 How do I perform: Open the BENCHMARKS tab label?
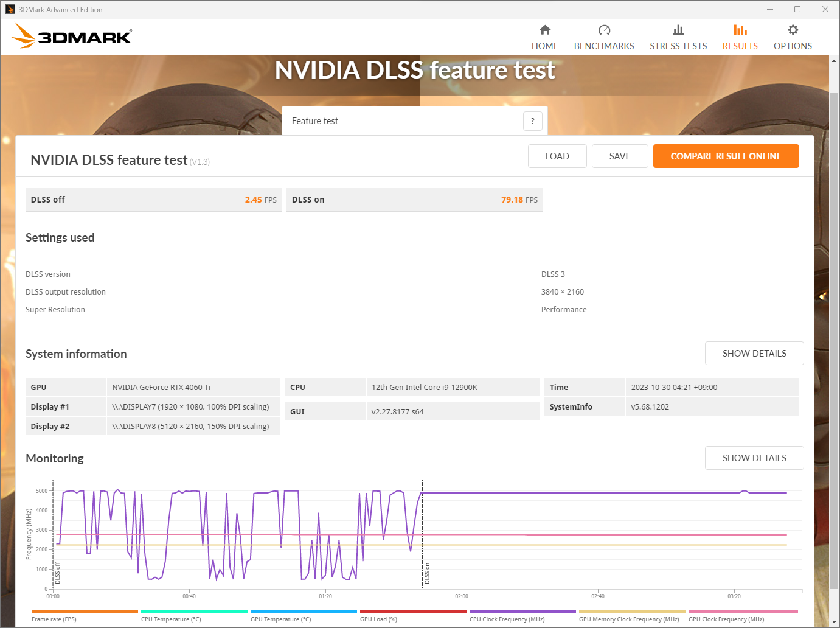click(x=604, y=46)
